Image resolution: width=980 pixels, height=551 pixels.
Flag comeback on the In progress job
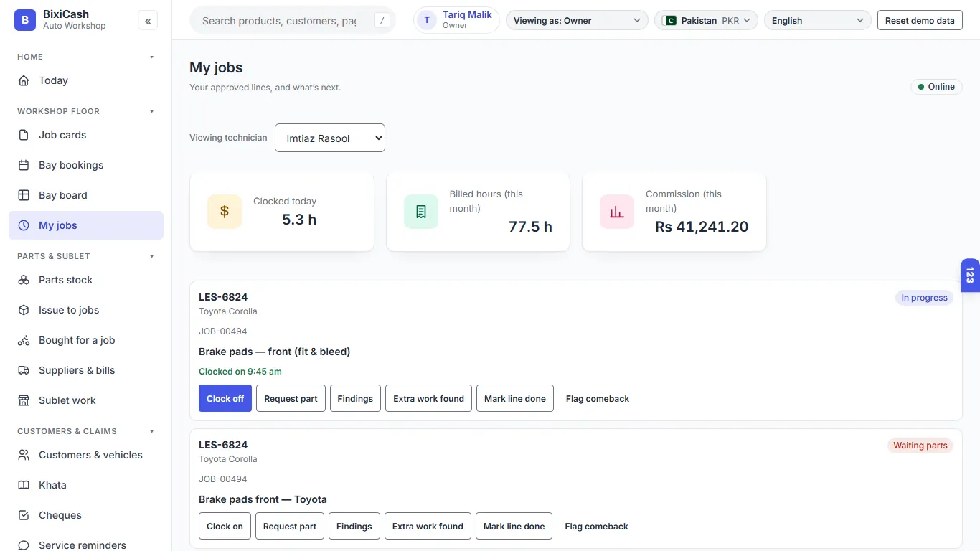point(598,398)
